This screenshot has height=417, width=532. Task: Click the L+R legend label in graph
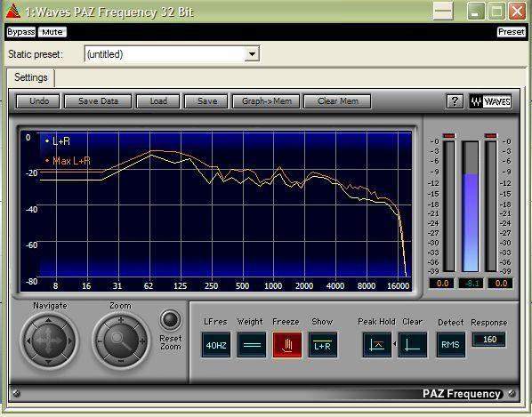[61, 141]
